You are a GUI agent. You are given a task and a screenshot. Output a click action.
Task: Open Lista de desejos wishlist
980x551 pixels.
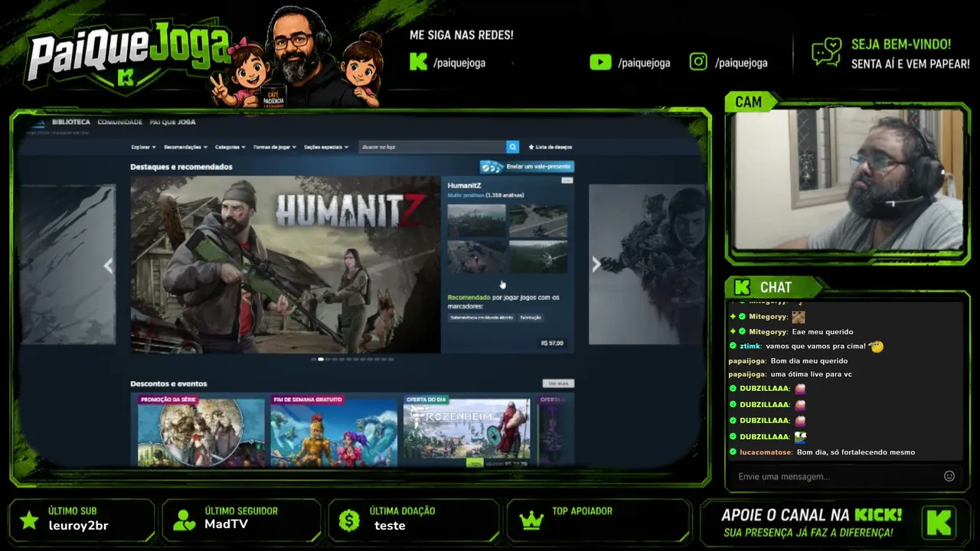[550, 147]
